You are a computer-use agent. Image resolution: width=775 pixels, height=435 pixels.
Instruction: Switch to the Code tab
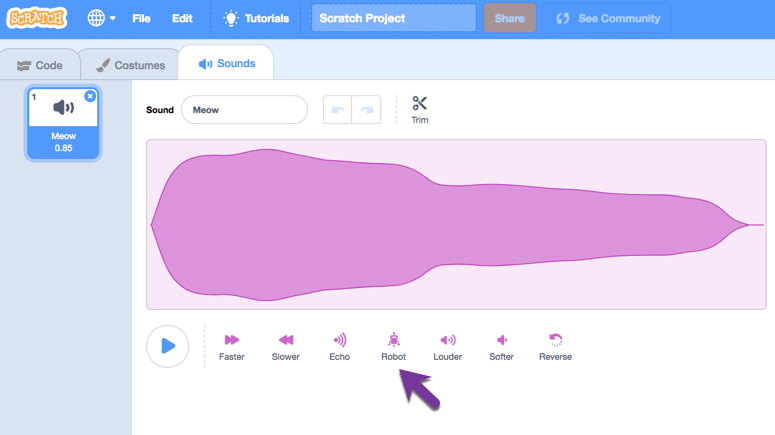coord(40,65)
